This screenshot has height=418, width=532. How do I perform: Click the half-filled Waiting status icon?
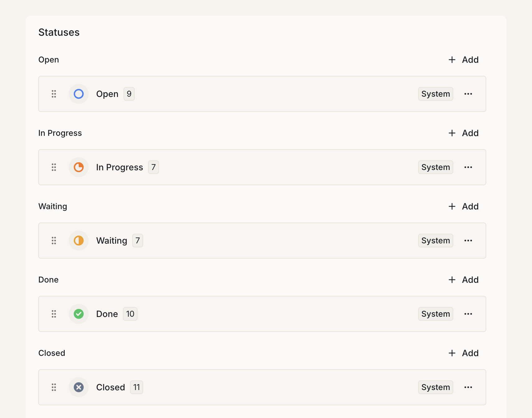[x=79, y=241]
